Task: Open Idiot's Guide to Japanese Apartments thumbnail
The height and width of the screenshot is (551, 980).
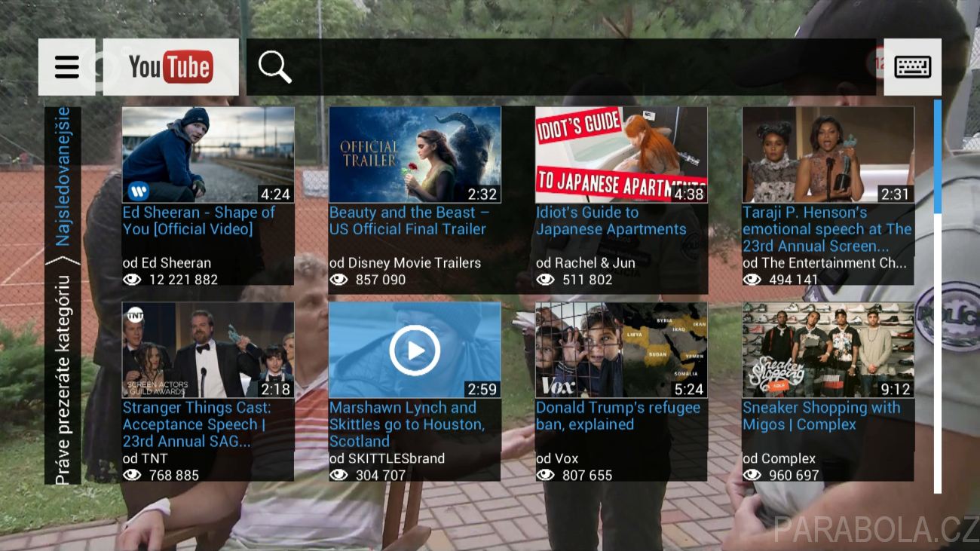Action: (621, 155)
